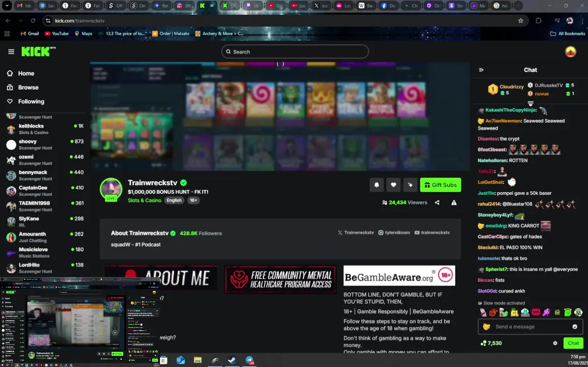Open Trainwreckstv X profile link
The height and width of the screenshot is (367, 588).
pyautogui.click(x=356, y=232)
